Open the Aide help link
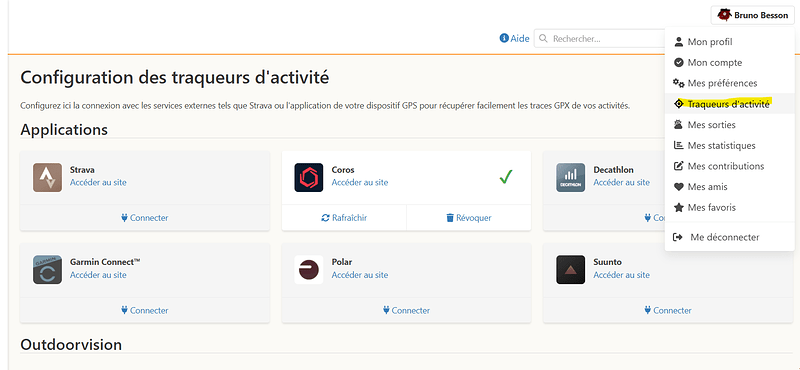 [x=514, y=38]
